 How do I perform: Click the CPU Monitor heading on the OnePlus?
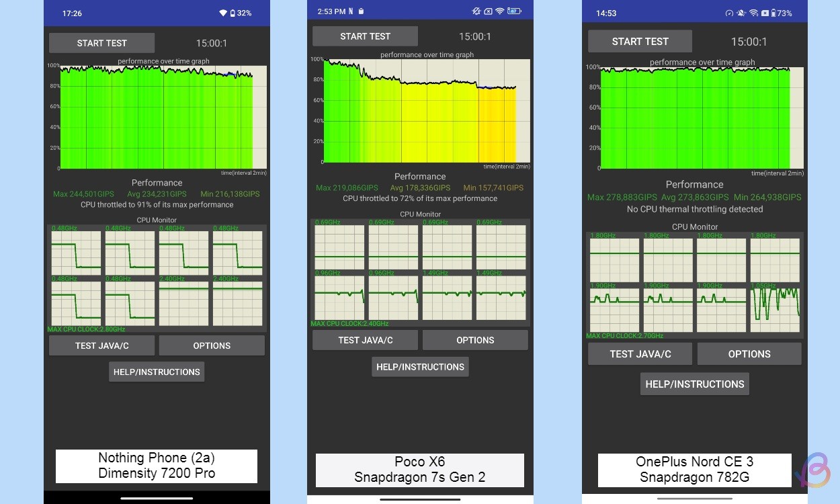695,226
